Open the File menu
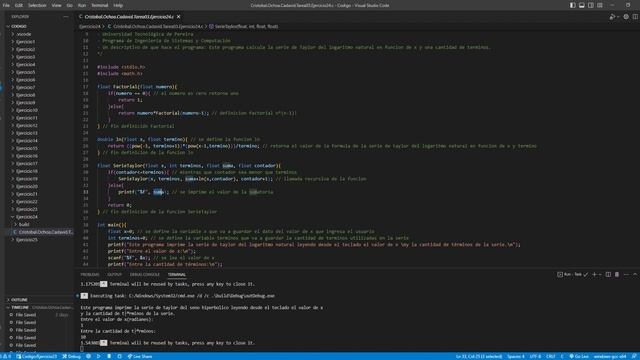Screen dimensions: 640x360 click(x=6, y=5)
